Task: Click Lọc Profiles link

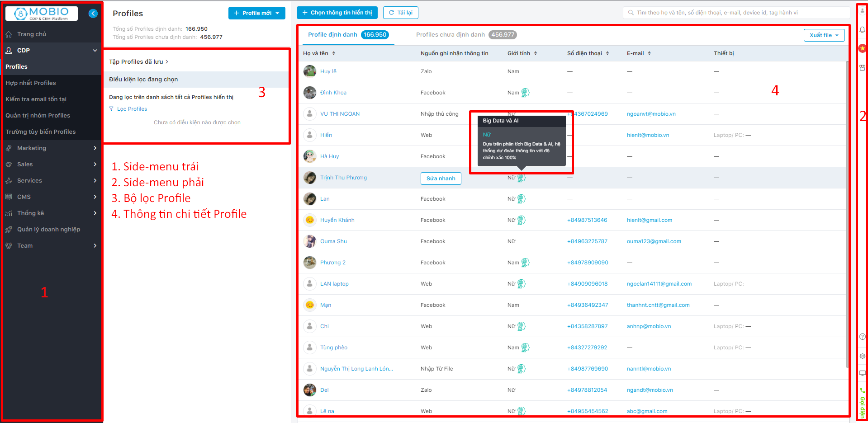Action: [x=132, y=109]
